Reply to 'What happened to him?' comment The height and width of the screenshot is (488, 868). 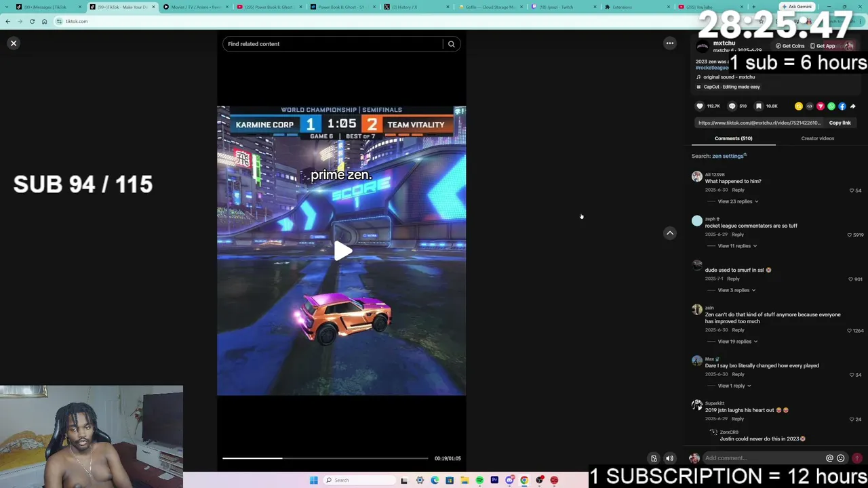738,190
